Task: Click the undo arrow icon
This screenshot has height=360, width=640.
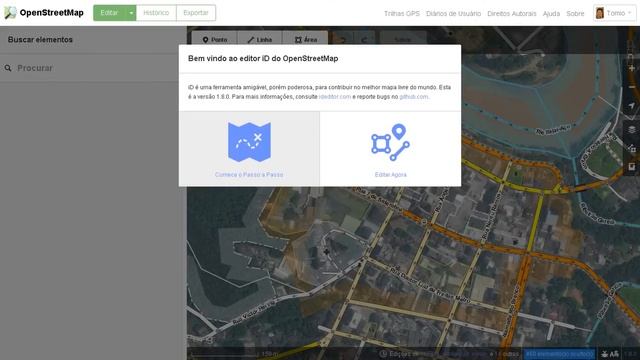Action: [x=343, y=40]
